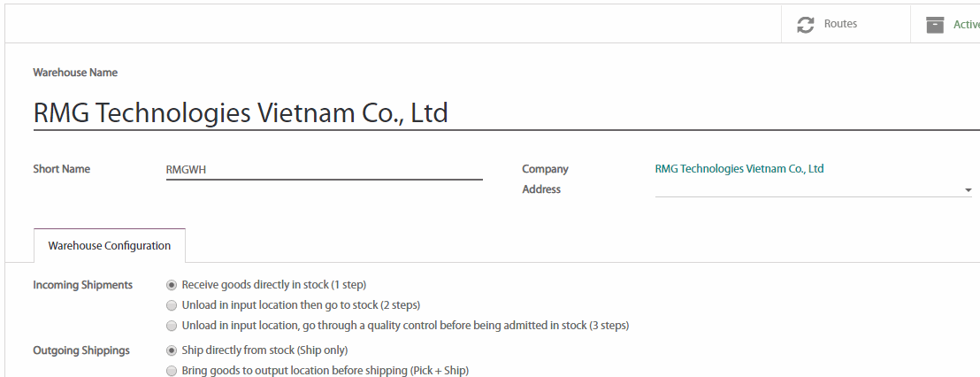Click the Outgoing Shippings label
The width and height of the screenshot is (980, 377).
[81, 350]
